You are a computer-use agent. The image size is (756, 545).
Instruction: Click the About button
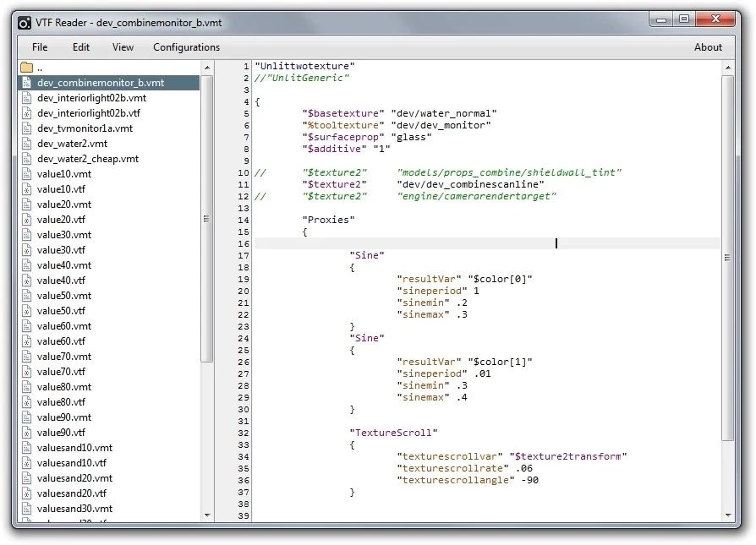click(708, 47)
